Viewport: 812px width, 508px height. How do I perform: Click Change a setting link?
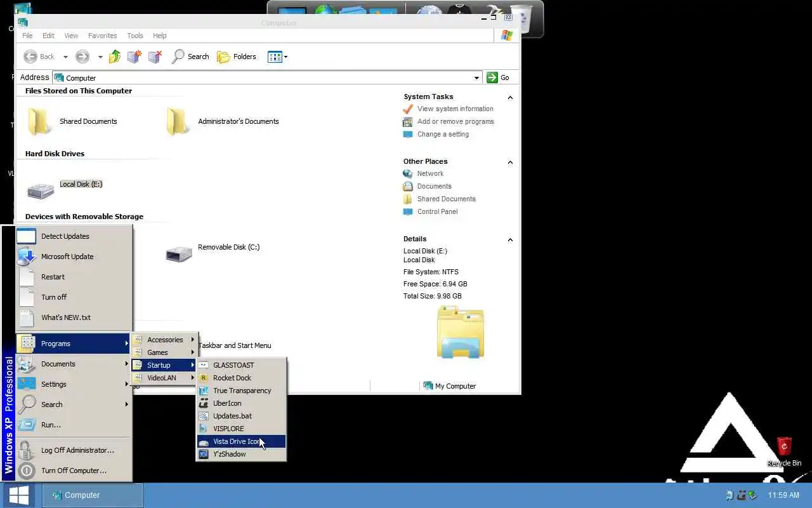pos(443,134)
